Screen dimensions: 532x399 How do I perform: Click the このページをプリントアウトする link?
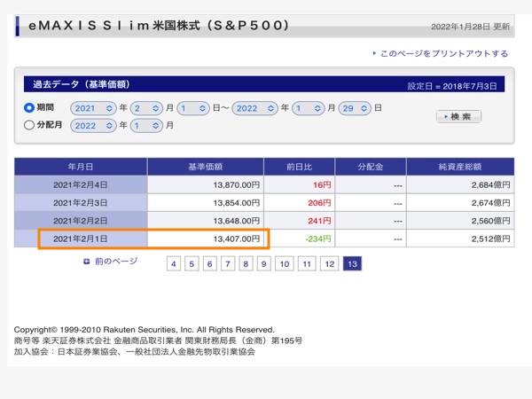[x=444, y=54]
